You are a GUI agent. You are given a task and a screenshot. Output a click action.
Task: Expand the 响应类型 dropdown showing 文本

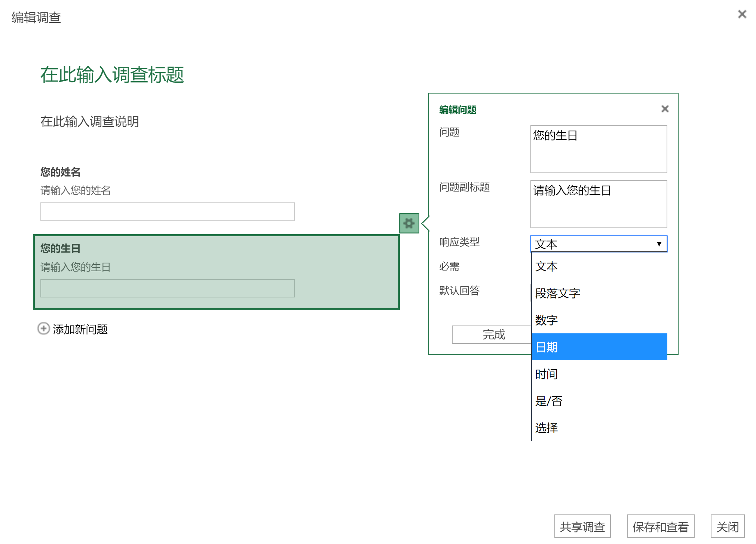pos(599,244)
